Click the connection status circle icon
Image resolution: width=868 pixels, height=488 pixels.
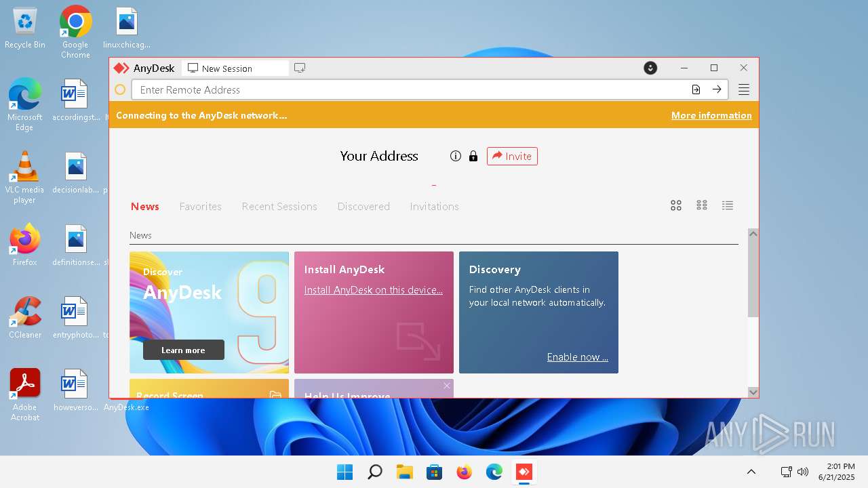click(120, 89)
